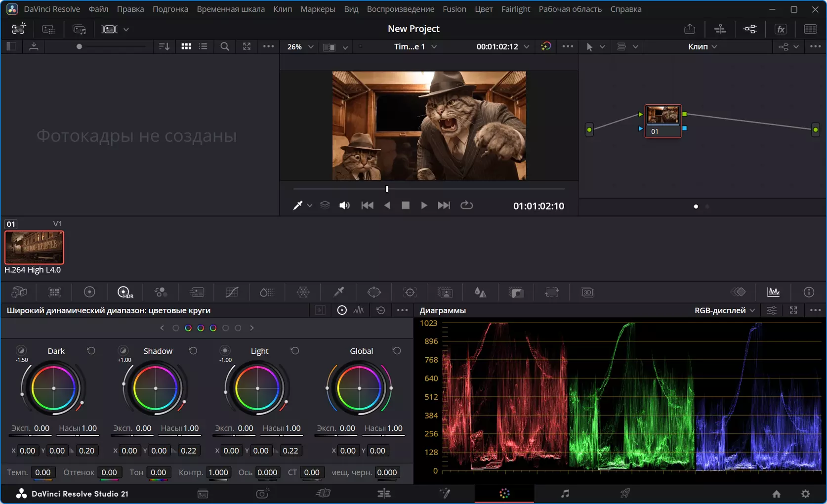The height and width of the screenshot is (504, 827).
Task: Open the 3D stereoscopic palette
Action: (587, 293)
